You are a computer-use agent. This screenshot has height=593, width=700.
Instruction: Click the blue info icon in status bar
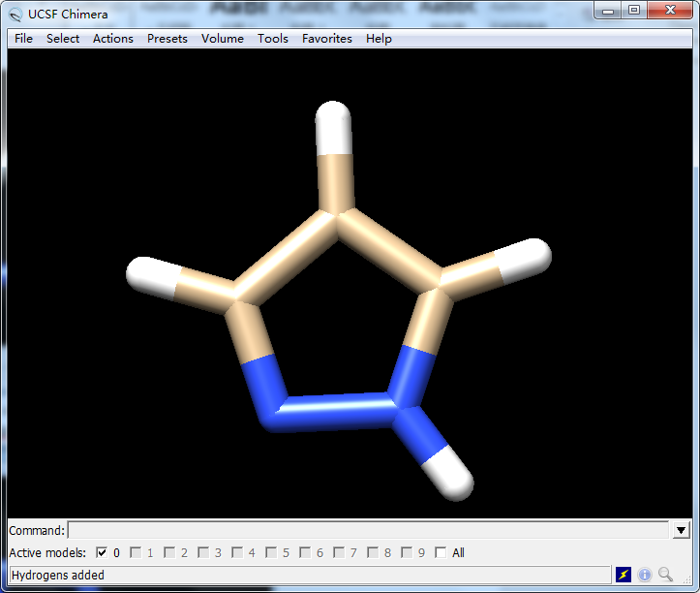click(x=645, y=575)
